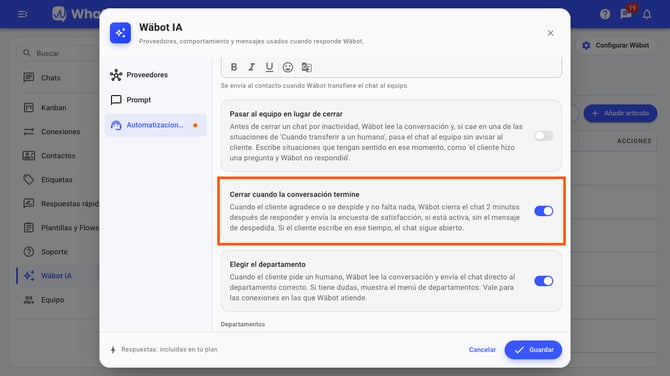Image resolution: width=670 pixels, height=376 pixels.
Task: Open Soporte in the sidebar
Action: point(58,252)
